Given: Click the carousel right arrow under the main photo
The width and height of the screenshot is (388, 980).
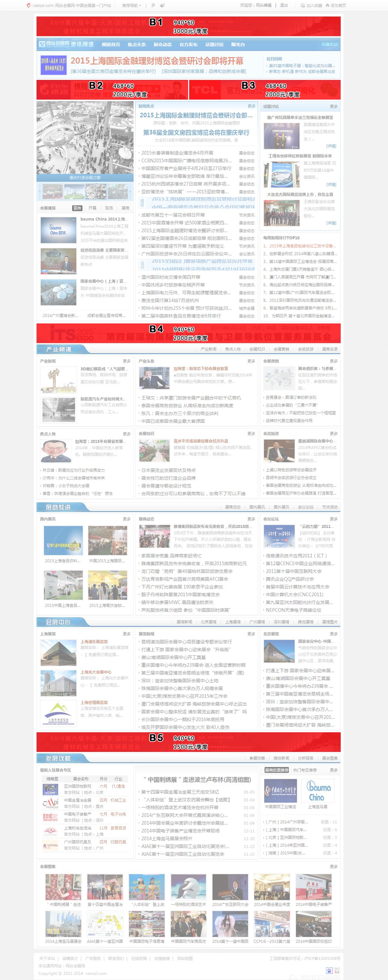Looking at the screenshot, I should pyautogui.click(x=131, y=192).
